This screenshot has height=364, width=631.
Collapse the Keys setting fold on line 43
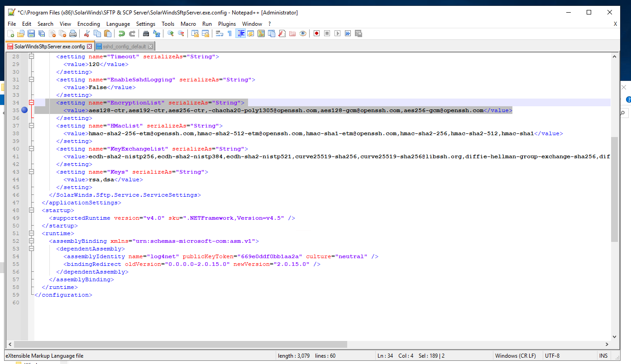[31, 172]
